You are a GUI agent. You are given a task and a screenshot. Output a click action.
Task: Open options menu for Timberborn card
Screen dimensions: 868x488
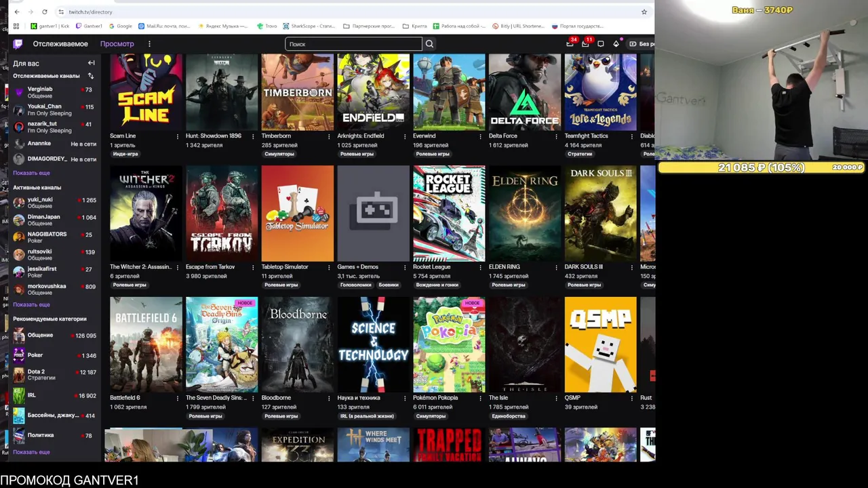pos(330,136)
